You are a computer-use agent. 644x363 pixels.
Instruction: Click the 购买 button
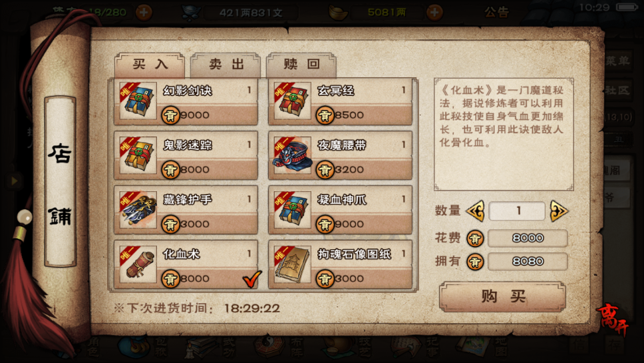[503, 296]
